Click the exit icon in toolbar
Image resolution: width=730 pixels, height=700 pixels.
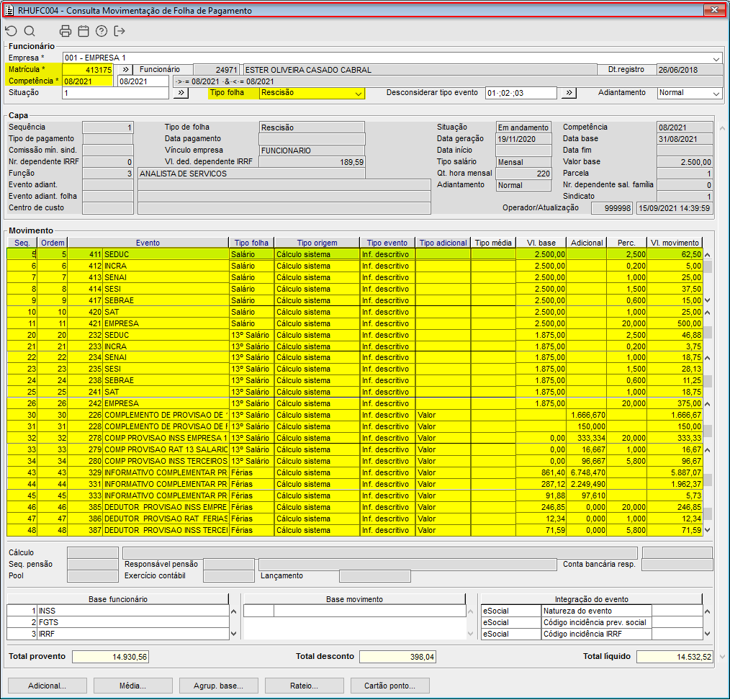[120, 31]
